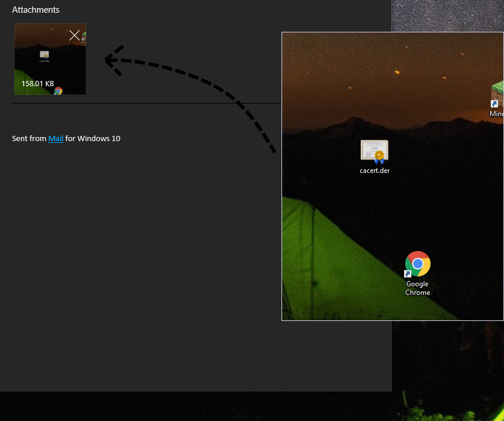Click the shortcut arrow overlay on Minecraft icon

pyautogui.click(x=494, y=104)
